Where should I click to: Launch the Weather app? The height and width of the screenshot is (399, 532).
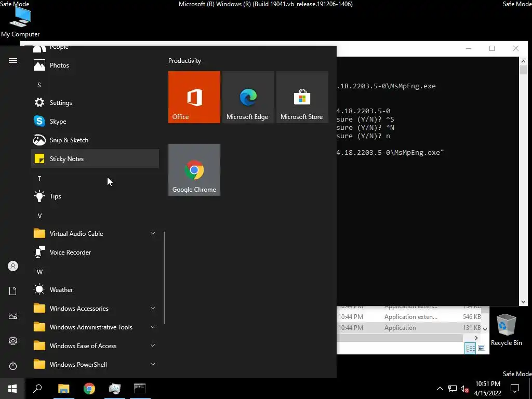pos(95,289)
